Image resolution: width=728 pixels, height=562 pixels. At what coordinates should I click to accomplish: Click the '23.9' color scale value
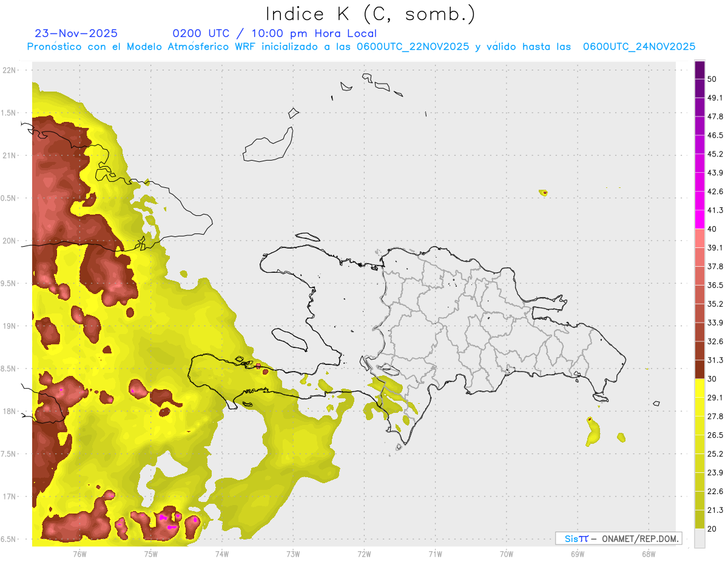click(x=715, y=472)
